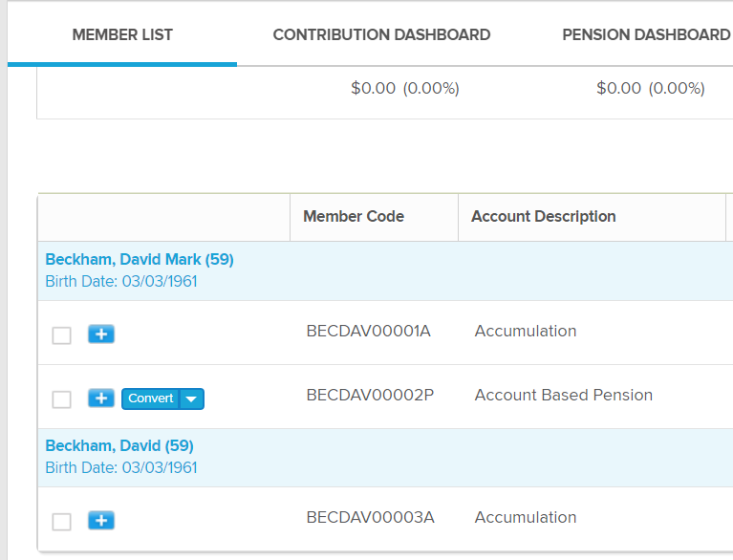733x560 pixels.
Task: Tick checkbox for BECDAV00001A Accumulation row
Action: (61, 335)
